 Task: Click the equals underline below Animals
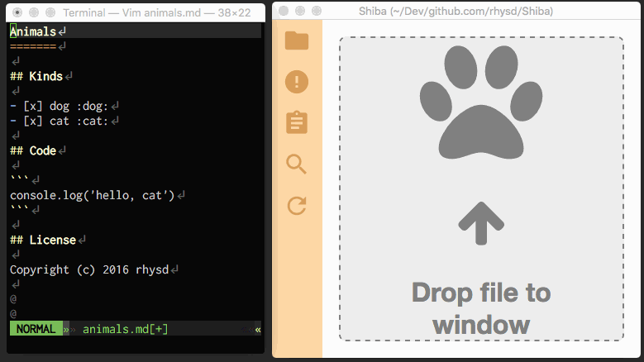pyautogui.click(x=33, y=46)
